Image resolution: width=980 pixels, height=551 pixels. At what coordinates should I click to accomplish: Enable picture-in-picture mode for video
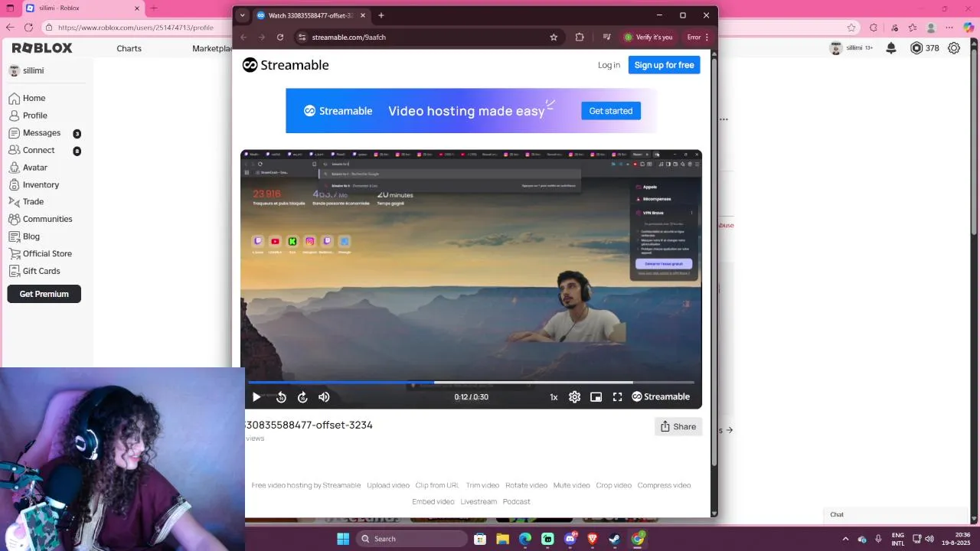596,397
